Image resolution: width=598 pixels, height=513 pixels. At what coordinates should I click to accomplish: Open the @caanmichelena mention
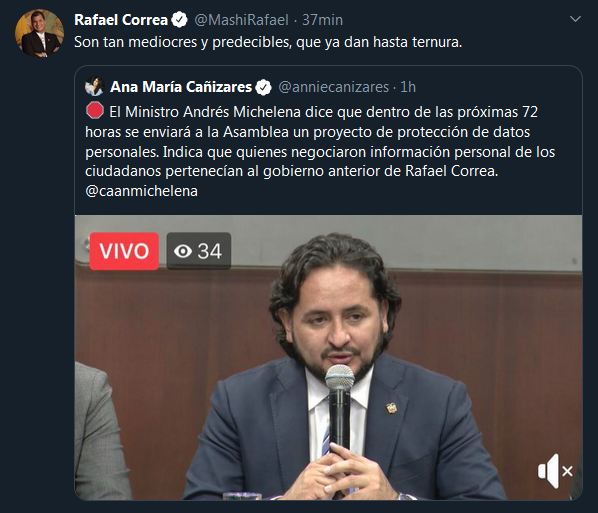141,191
